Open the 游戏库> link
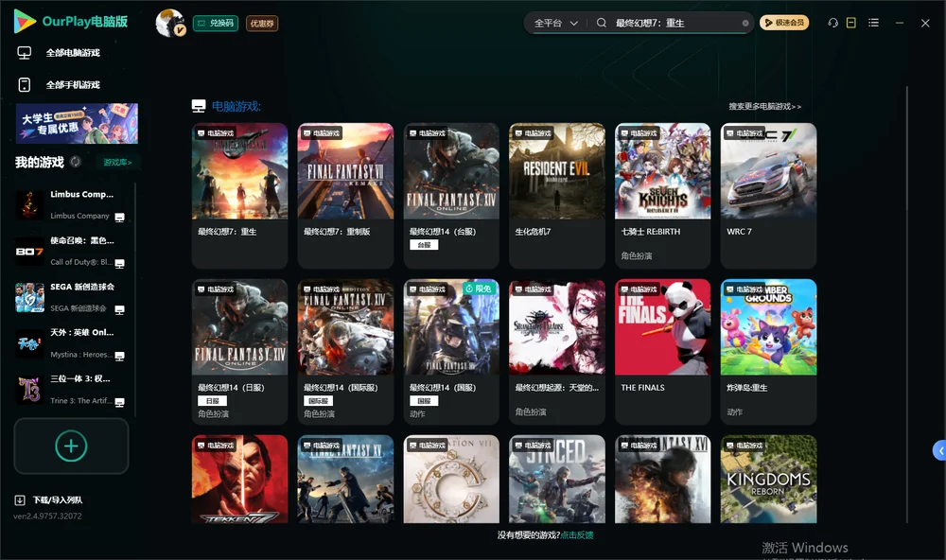This screenshot has height=560, width=946. (x=117, y=162)
